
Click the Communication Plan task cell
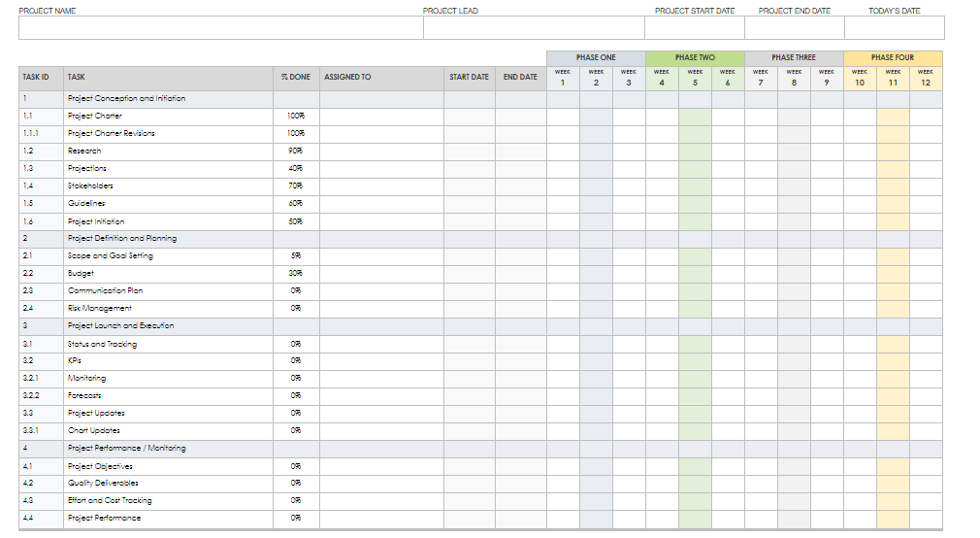(x=168, y=291)
